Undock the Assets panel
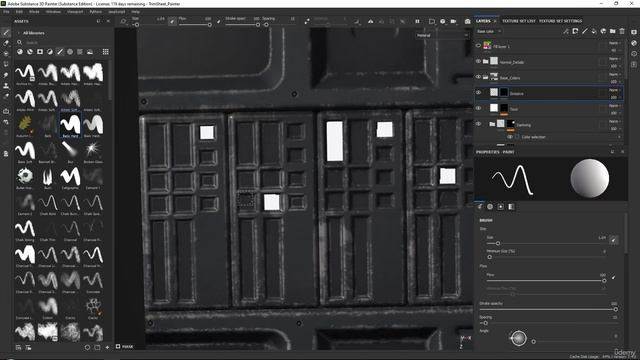 coord(98,21)
